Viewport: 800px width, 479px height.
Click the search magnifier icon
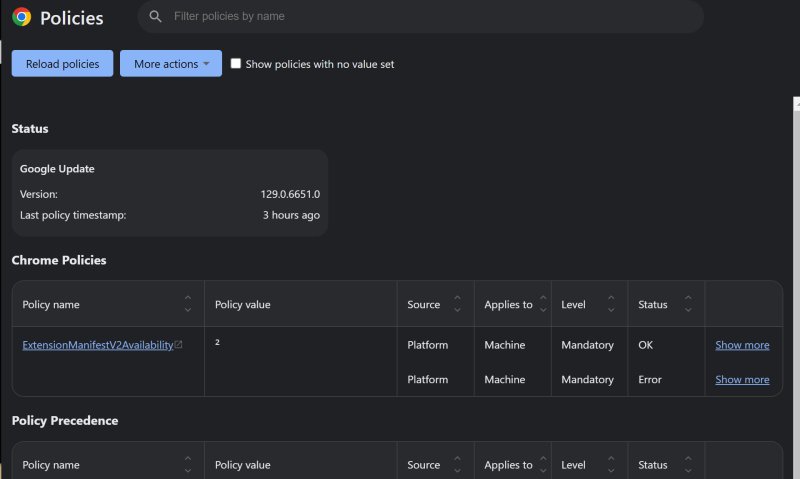155,17
